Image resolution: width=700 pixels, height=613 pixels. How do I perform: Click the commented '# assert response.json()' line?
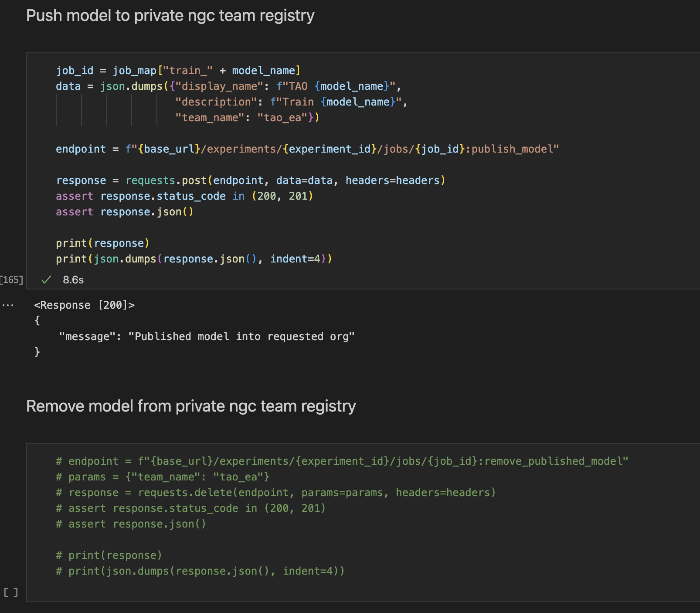[131, 524]
